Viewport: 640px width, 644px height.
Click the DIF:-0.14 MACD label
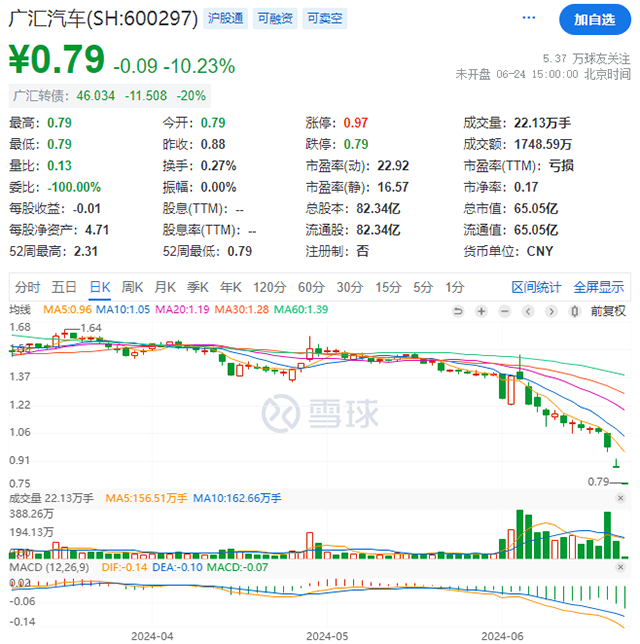coord(124,567)
